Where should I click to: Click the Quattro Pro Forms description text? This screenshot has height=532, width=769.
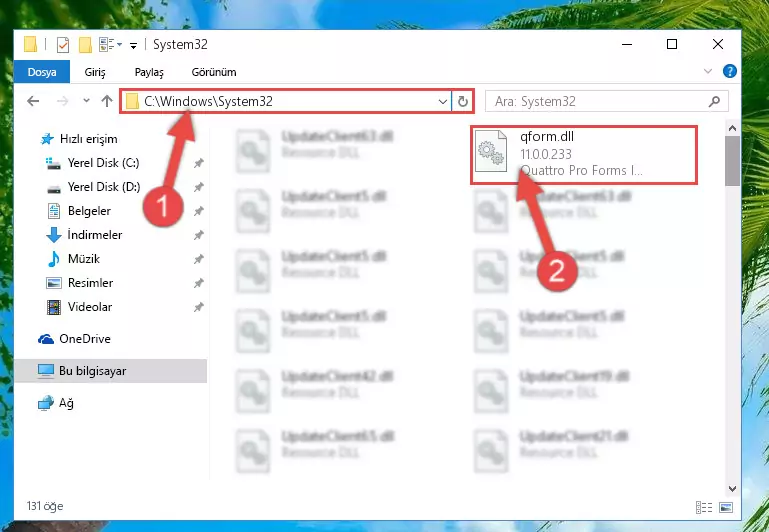[581, 171]
